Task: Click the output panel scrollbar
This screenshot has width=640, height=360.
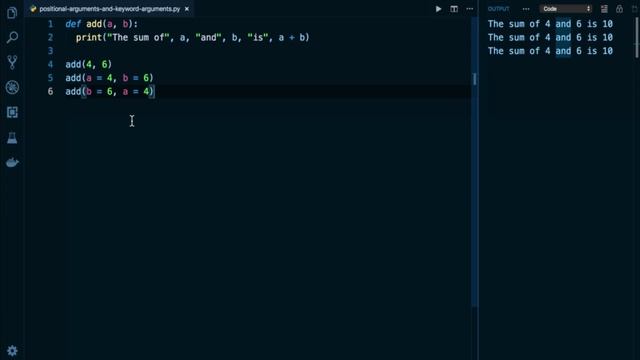Action: click(637, 38)
